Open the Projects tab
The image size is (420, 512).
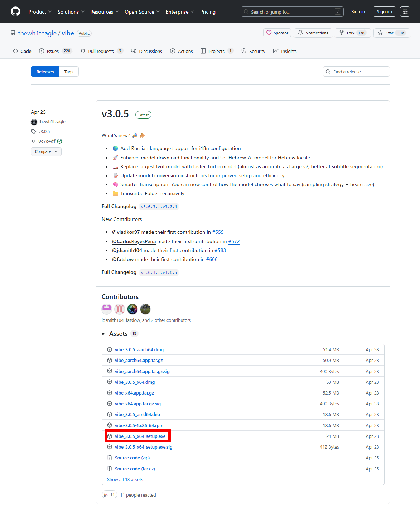tap(217, 51)
